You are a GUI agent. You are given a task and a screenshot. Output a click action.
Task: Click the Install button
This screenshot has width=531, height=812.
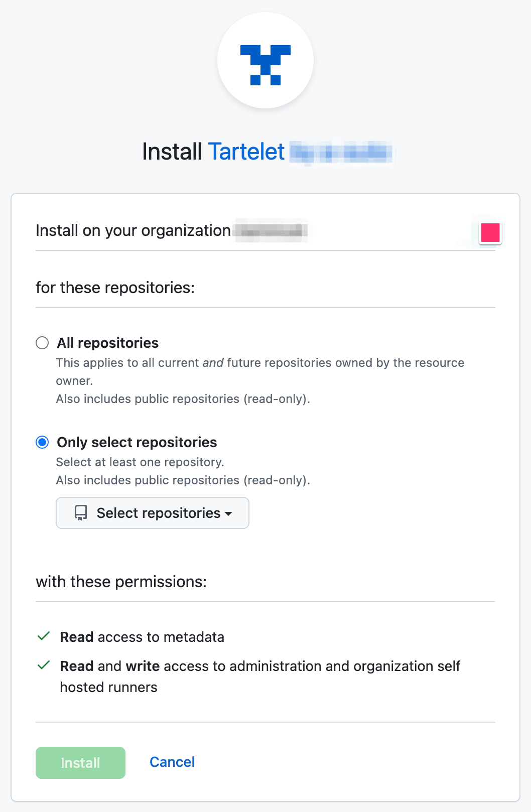(x=80, y=762)
